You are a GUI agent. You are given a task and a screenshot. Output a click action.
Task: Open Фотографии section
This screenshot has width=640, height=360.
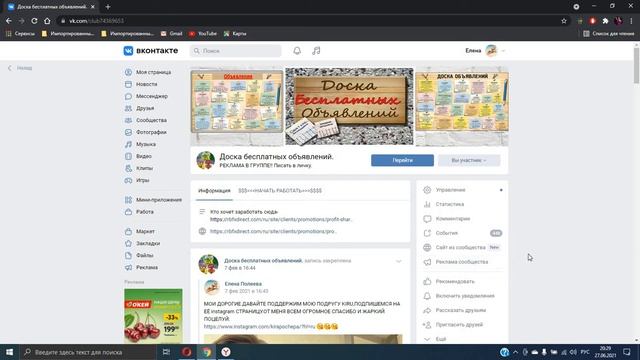(151, 132)
